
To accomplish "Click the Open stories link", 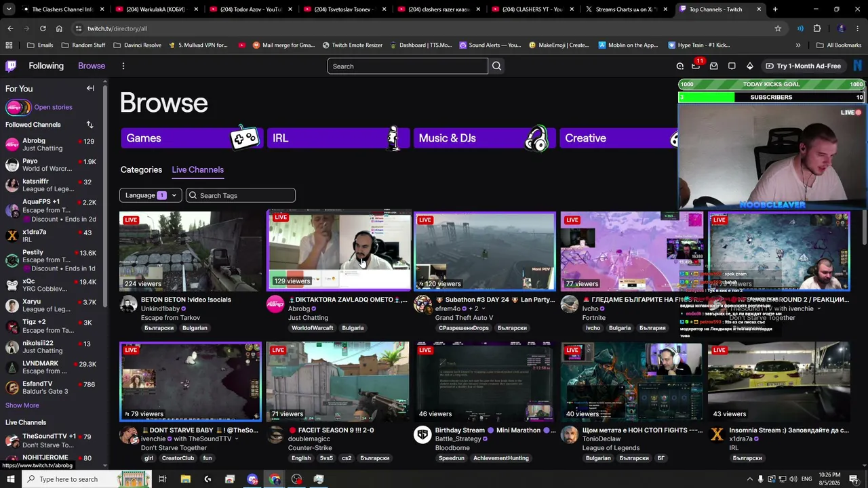I will click(x=53, y=107).
